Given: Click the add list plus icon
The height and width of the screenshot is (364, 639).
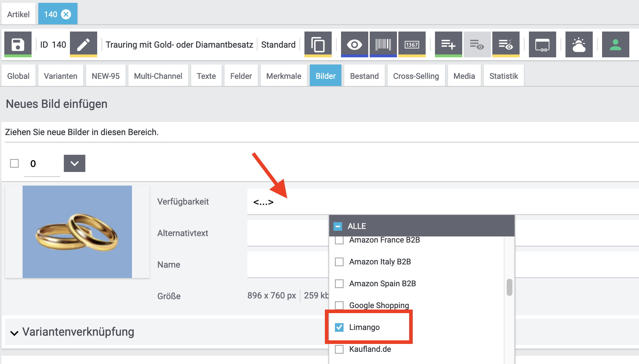Looking at the screenshot, I should click(x=448, y=44).
